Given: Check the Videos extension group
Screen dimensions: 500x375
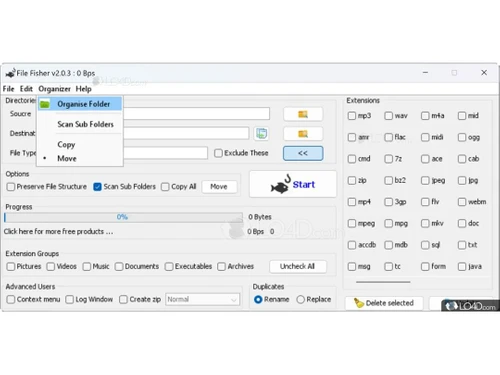Looking at the screenshot, I should (x=51, y=267).
